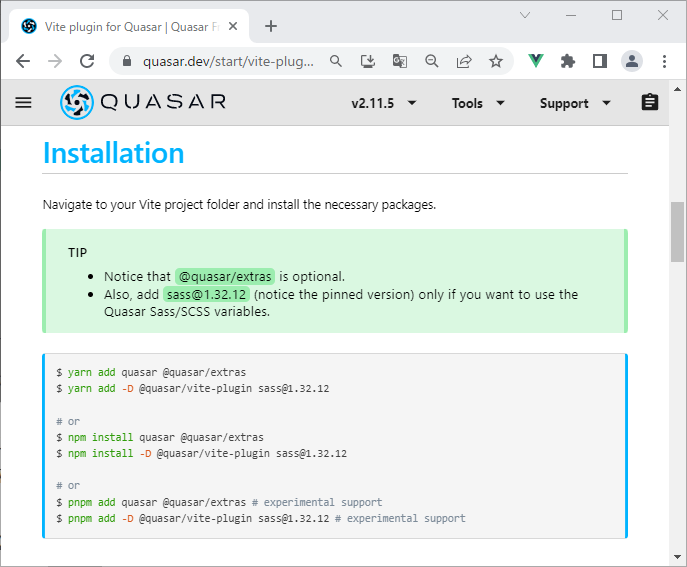This screenshot has height=567, width=687.
Task: Click the address bar URL
Action: click(x=228, y=61)
